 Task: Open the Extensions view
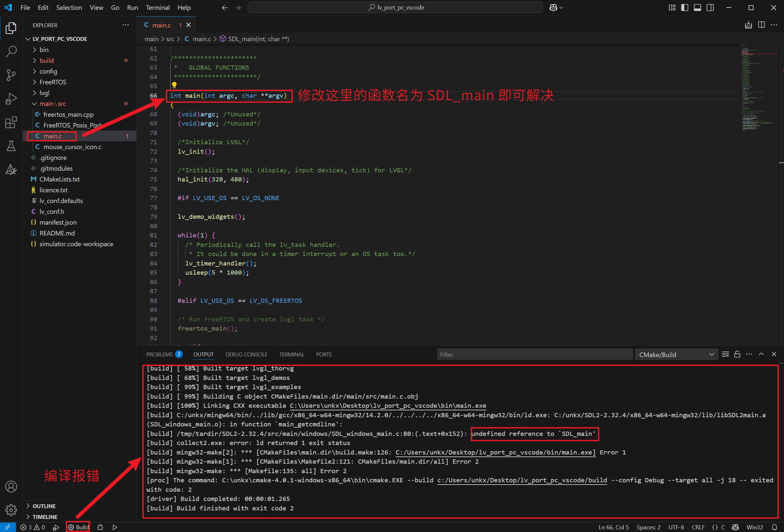[x=11, y=123]
